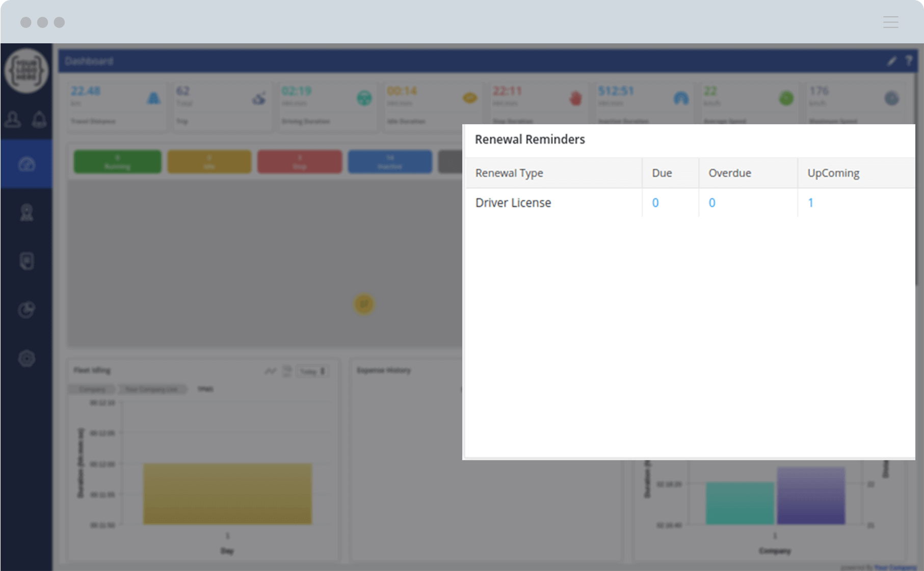924x571 pixels.
Task: Click the company logo in the sidebar
Action: 27,71
